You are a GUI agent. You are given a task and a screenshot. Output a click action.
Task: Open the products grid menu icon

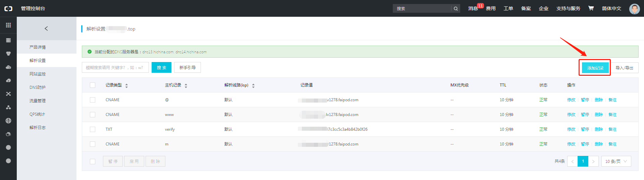click(8, 25)
